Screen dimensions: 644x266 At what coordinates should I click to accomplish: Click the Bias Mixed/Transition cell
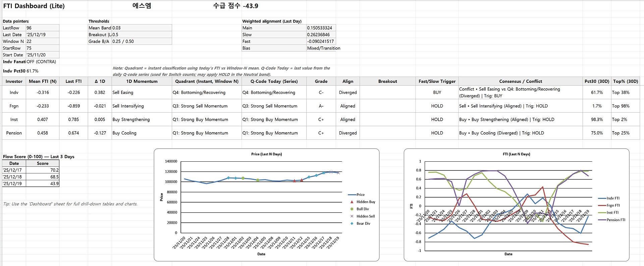pyautogui.click(x=323, y=48)
